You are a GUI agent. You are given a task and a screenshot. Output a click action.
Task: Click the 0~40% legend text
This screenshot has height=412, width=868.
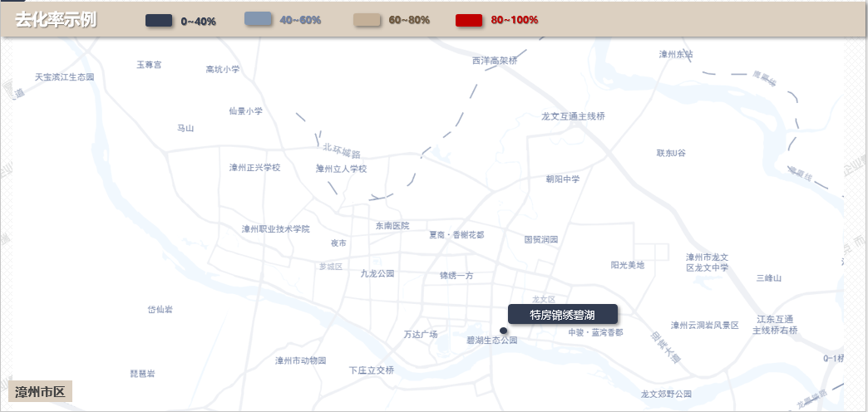click(199, 20)
